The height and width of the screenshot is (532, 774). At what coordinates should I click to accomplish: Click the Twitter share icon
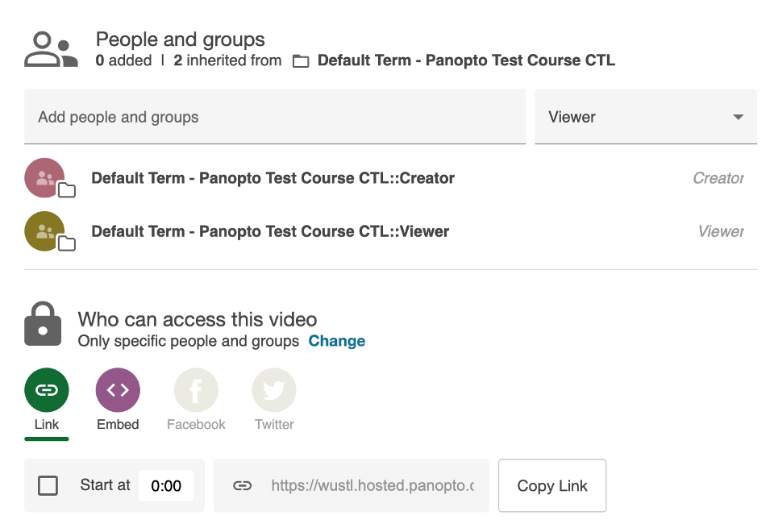[x=274, y=390]
